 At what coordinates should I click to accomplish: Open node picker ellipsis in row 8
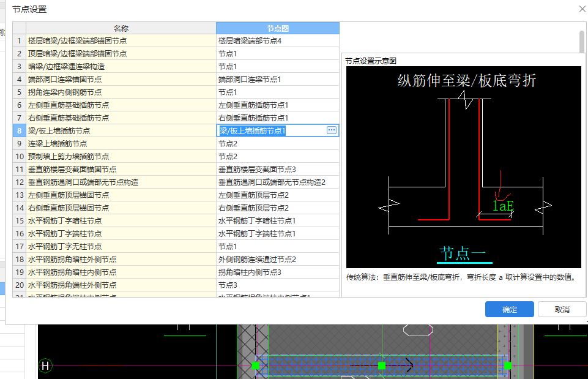coord(332,130)
